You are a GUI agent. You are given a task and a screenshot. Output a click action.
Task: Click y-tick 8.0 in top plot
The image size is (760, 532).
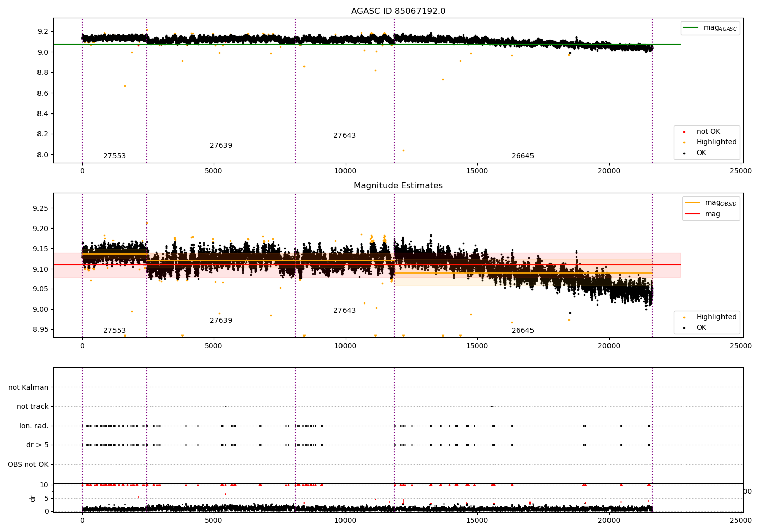pyautogui.click(x=44, y=155)
